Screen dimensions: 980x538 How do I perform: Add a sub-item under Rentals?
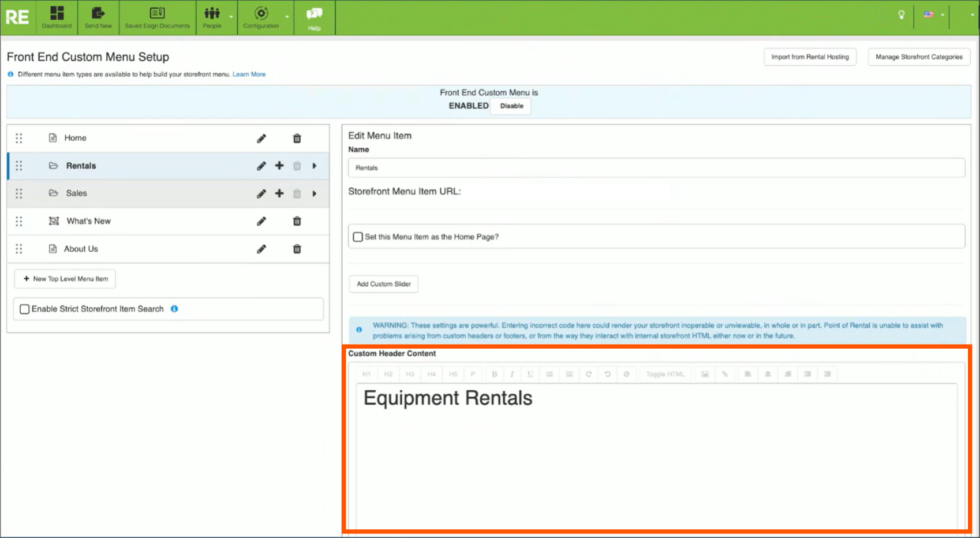coord(279,166)
